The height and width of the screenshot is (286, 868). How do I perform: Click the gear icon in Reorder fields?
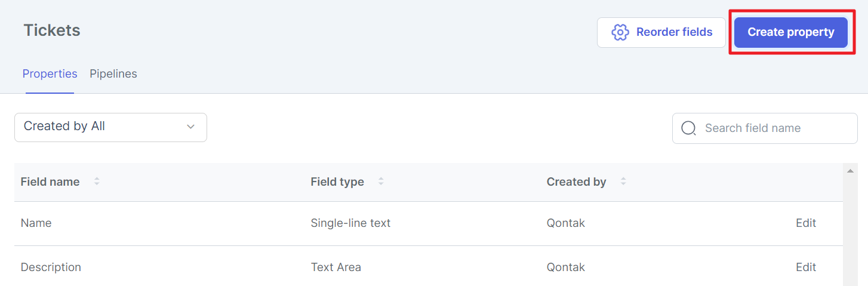(620, 32)
